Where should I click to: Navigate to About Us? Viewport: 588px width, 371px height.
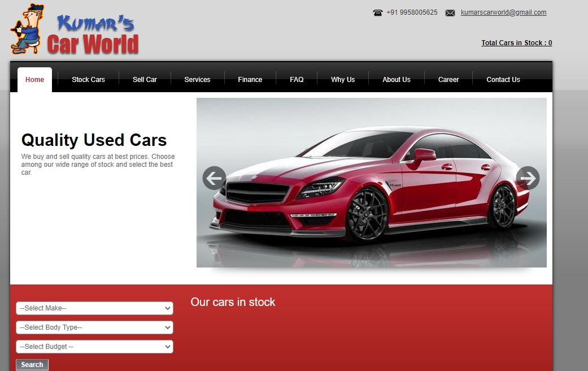(x=397, y=80)
